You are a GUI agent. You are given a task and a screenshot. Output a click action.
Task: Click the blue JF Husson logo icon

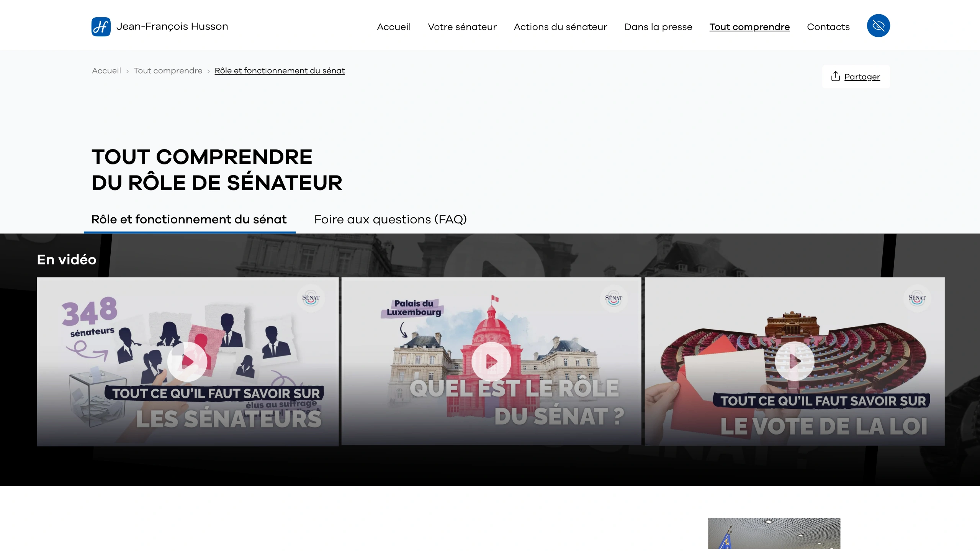(101, 26)
